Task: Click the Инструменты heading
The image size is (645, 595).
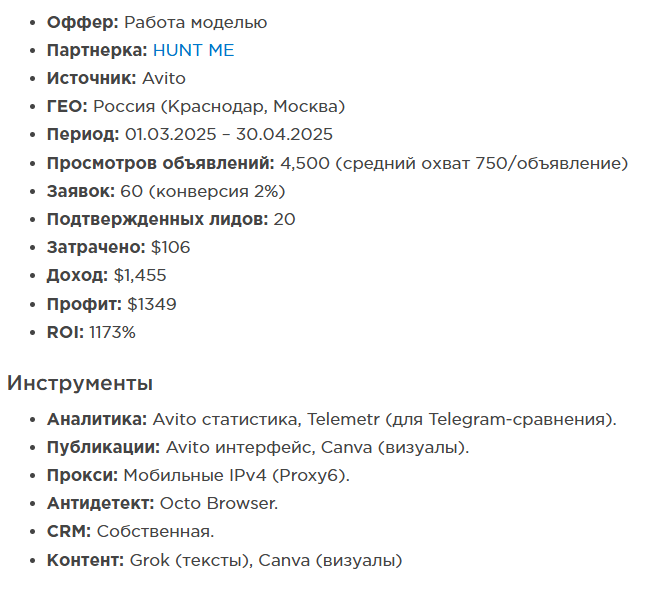Action: click(x=80, y=383)
